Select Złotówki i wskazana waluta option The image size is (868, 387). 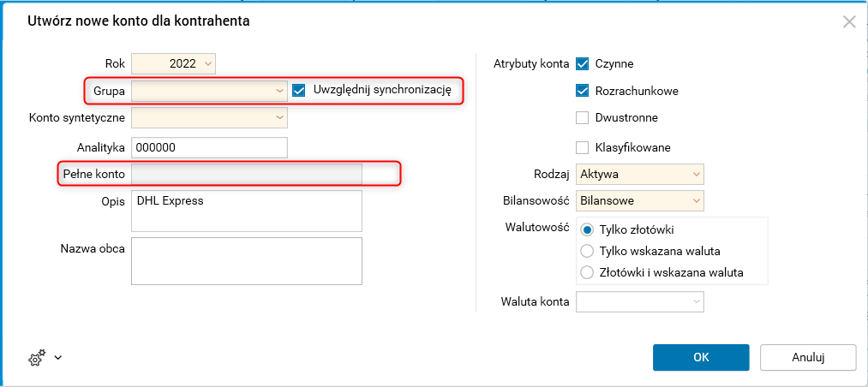[x=587, y=272]
